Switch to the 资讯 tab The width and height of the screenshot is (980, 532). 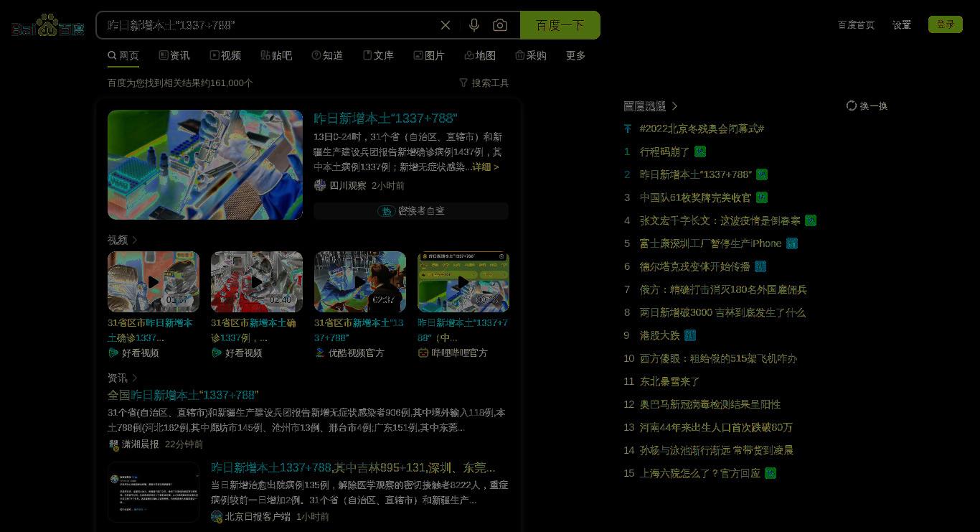[174, 55]
